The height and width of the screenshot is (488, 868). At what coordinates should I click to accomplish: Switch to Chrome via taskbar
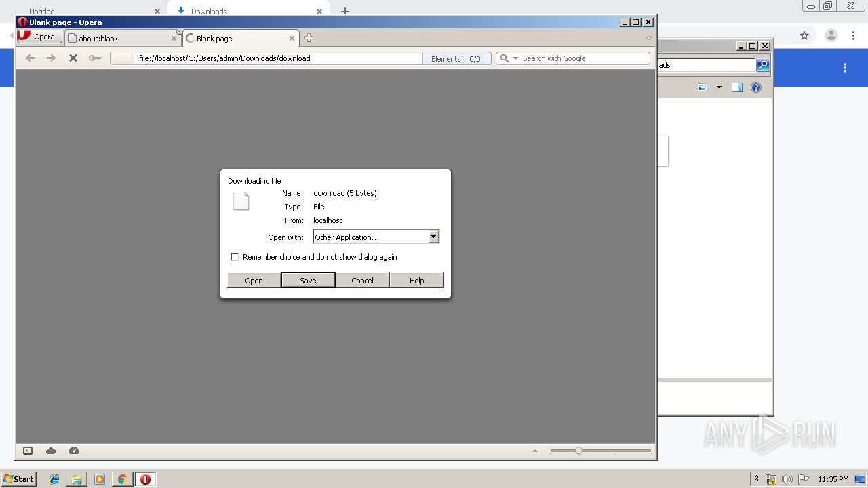pos(122,479)
